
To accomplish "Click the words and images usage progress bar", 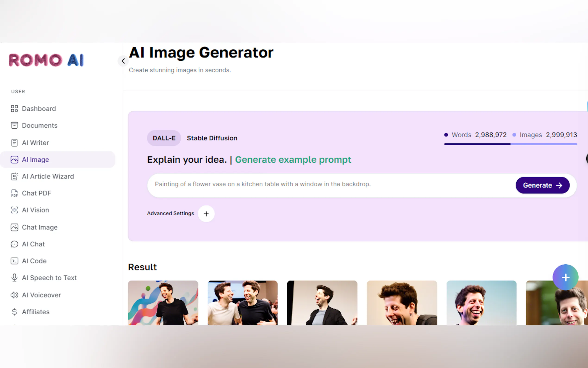I will coord(510,144).
